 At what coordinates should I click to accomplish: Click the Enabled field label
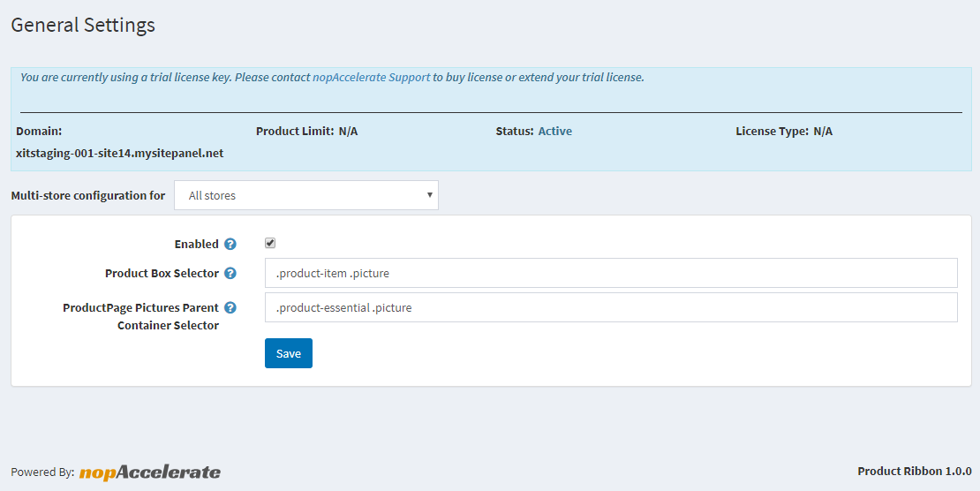pos(196,244)
